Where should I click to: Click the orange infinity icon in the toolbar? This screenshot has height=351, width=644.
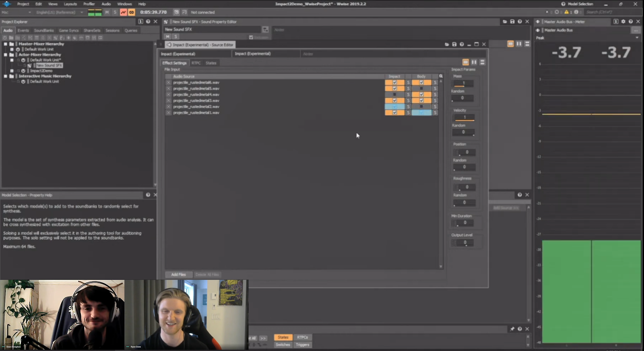point(131,12)
